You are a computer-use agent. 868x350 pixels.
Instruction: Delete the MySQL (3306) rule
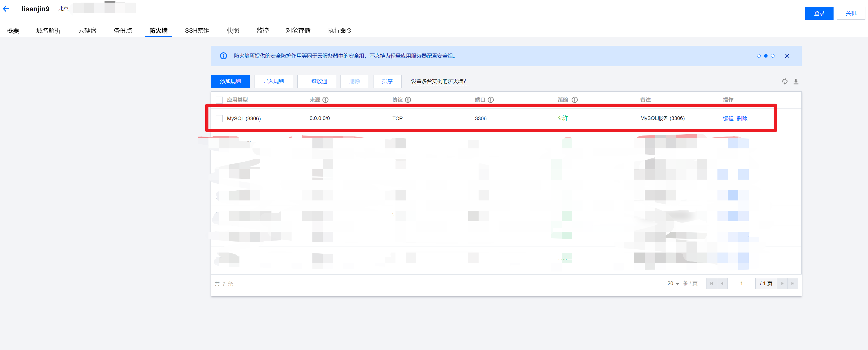tap(742, 119)
